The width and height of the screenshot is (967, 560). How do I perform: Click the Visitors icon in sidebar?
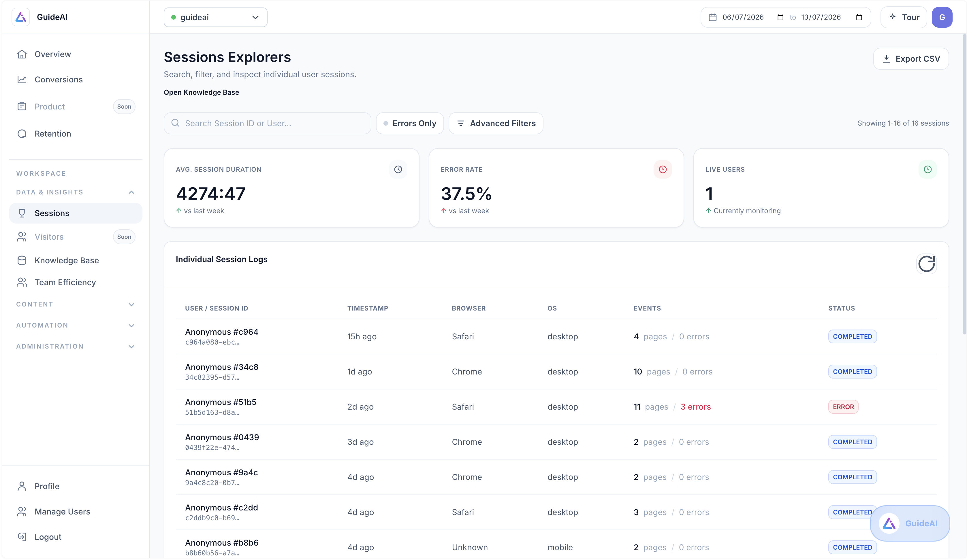[22, 237]
